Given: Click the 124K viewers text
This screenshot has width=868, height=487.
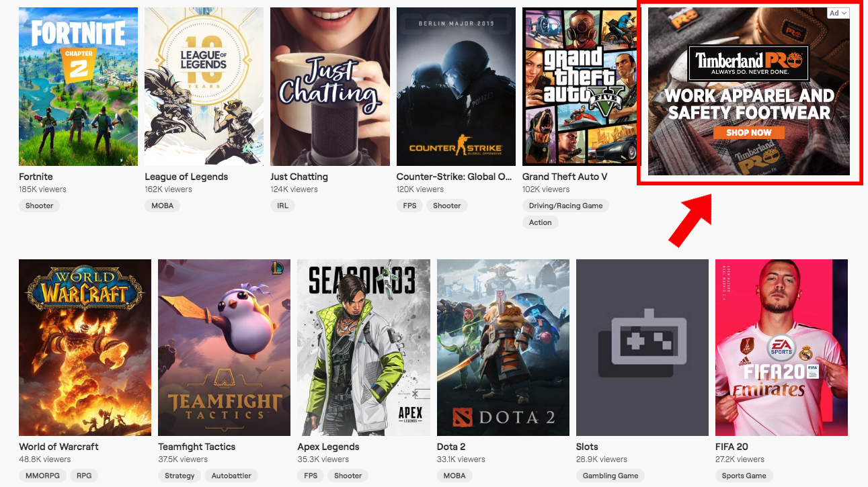Looking at the screenshot, I should pos(294,189).
